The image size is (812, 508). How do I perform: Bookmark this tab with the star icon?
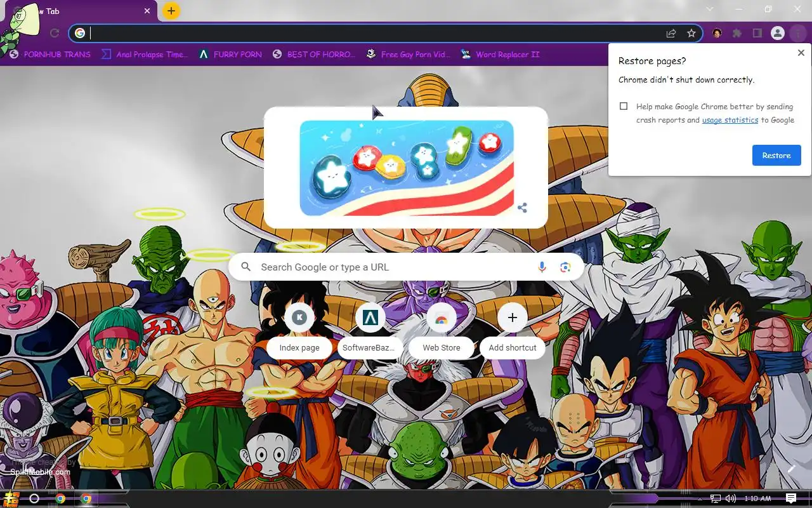point(691,33)
